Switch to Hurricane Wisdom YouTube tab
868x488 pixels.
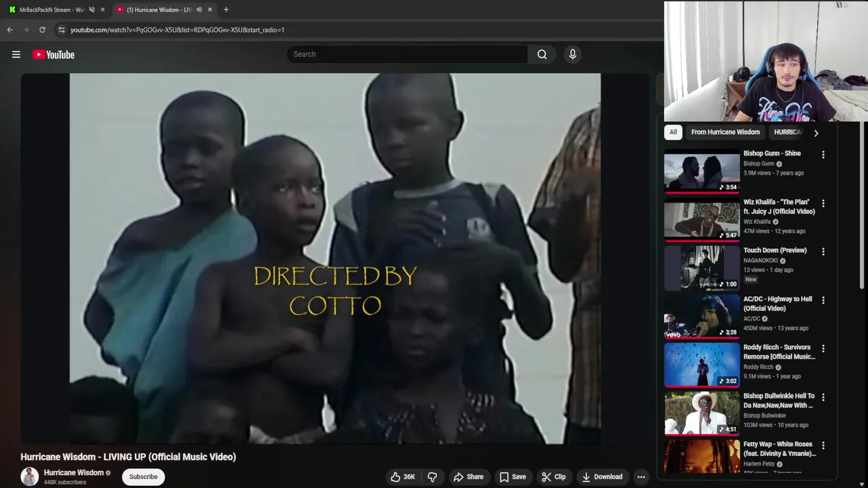click(159, 9)
